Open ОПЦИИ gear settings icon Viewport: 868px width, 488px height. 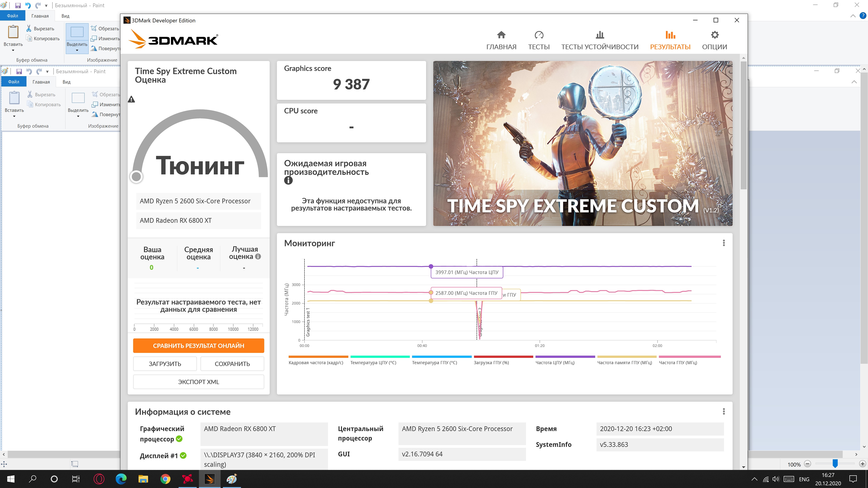pyautogui.click(x=714, y=35)
